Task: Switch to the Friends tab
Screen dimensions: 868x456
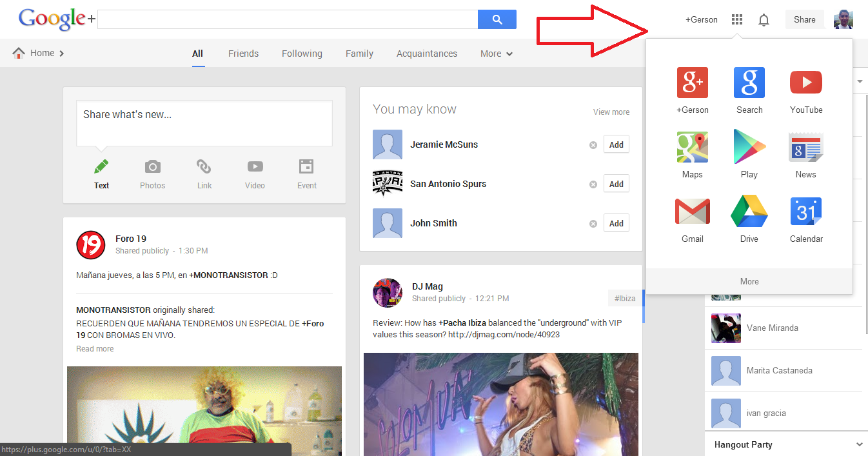Action: coord(243,54)
